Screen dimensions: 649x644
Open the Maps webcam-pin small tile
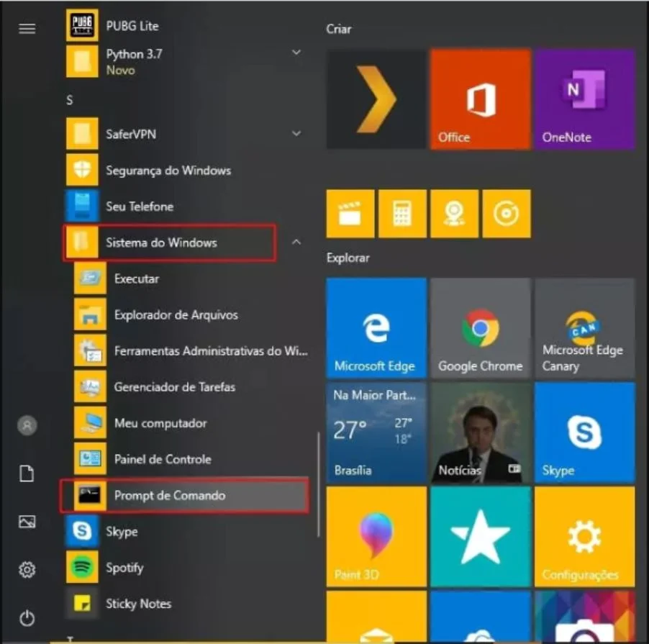point(455,214)
